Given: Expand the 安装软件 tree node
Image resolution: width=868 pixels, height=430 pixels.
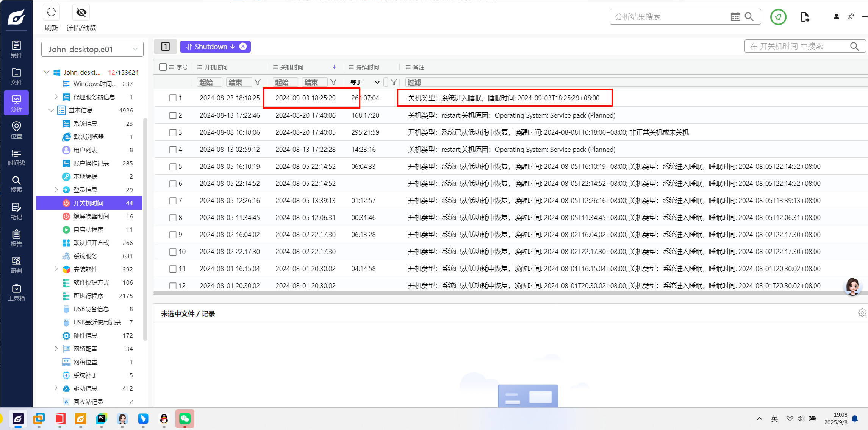Looking at the screenshot, I should pos(56,269).
